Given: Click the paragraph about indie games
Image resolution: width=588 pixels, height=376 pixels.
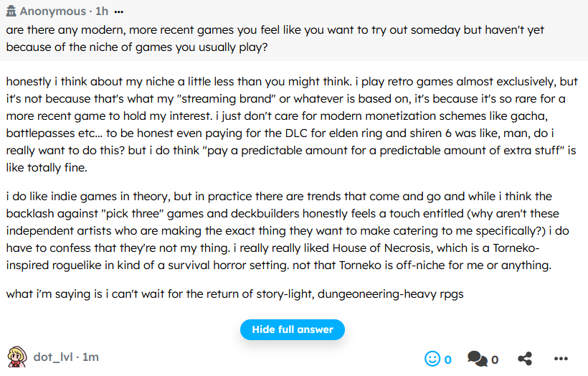Looking at the screenshot, I should pyautogui.click(x=287, y=230).
